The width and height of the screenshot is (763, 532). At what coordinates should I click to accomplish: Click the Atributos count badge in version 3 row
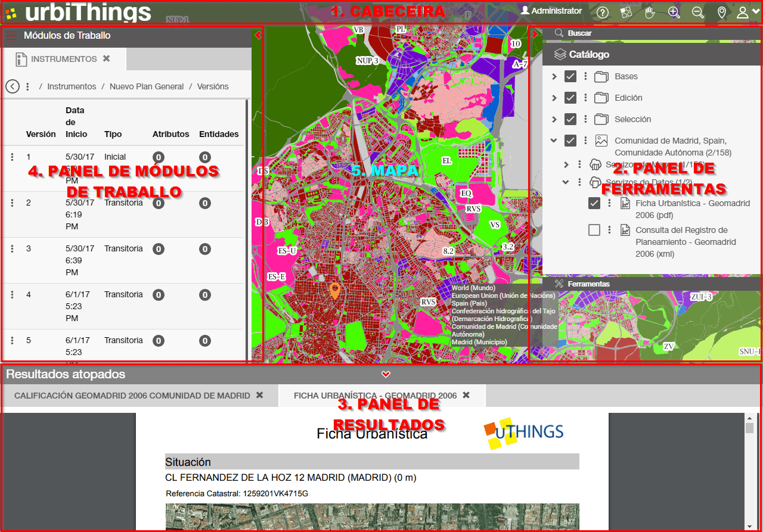pyautogui.click(x=158, y=249)
